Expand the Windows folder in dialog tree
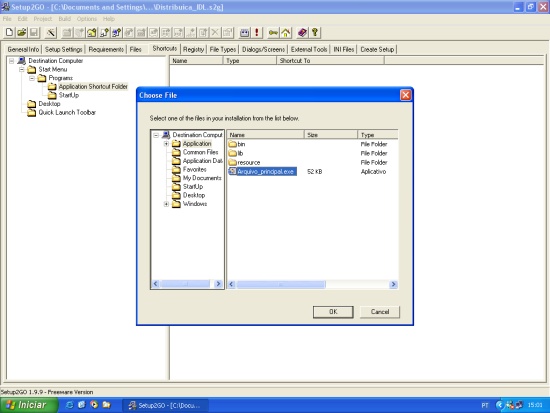 coord(166,204)
